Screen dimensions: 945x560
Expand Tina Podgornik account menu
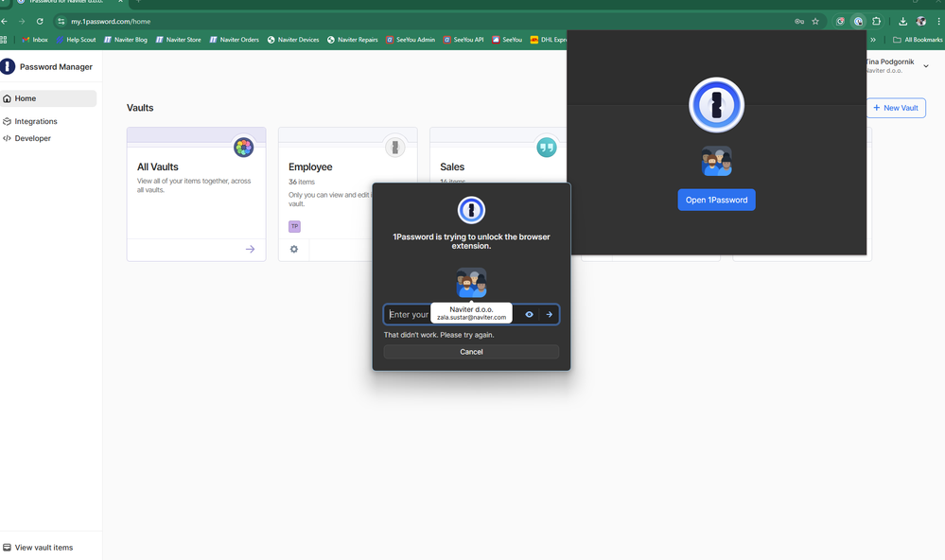(925, 66)
